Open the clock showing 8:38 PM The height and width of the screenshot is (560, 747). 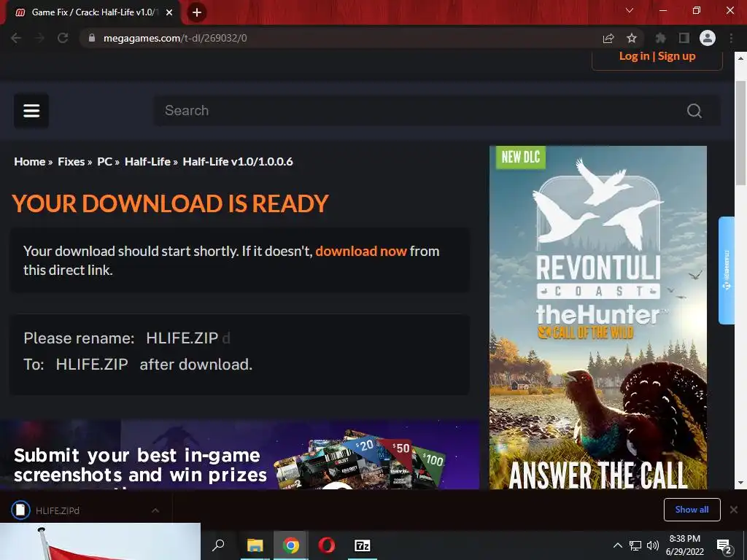pyautogui.click(x=684, y=545)
